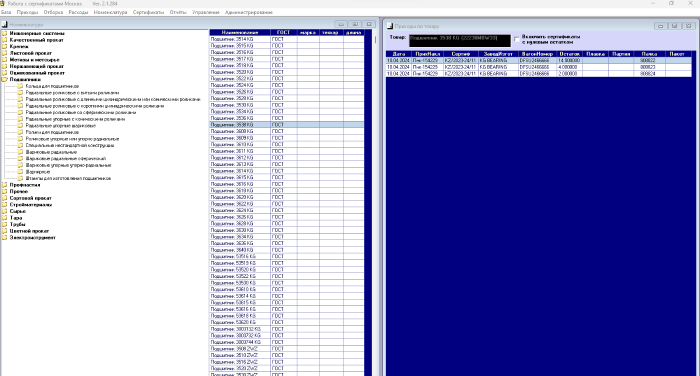The image size is (700, 376).
Task: Enable including certificates with zero balance
Action: (517, 39)
